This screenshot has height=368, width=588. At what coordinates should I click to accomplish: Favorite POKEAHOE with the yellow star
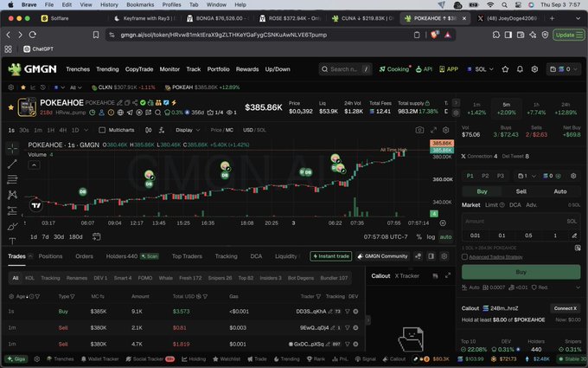coord(11,107)
